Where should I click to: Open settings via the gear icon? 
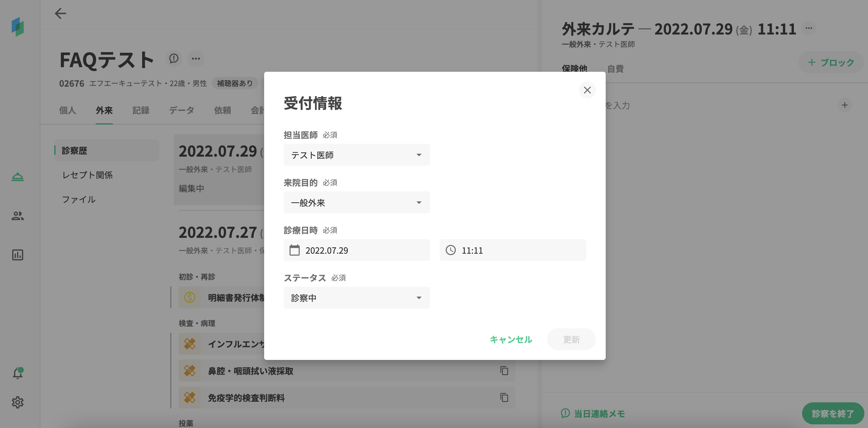coord(17,402)
